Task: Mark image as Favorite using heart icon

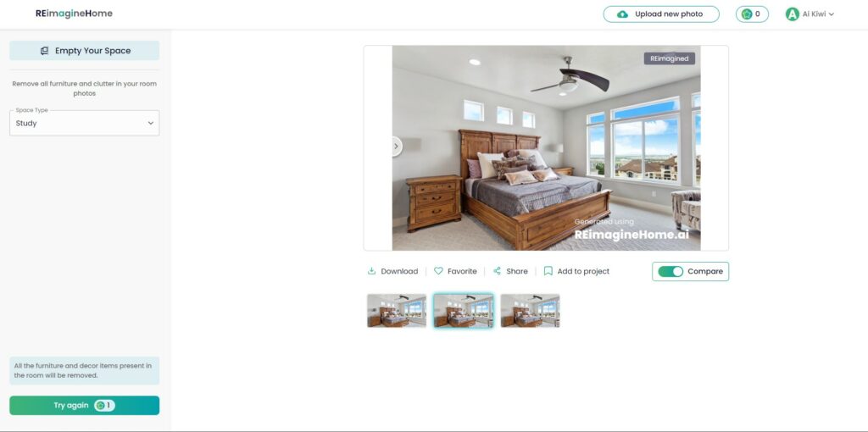Action: (438, 271)
